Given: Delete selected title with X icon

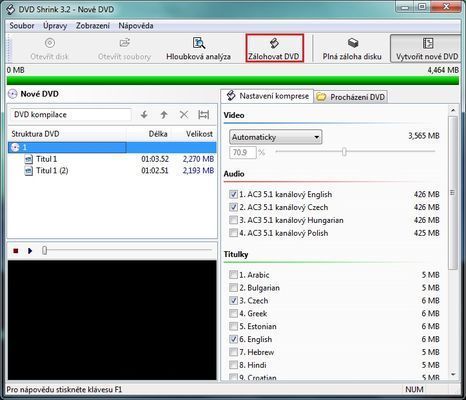Looking at the screenshot, I should click(184, 115).
